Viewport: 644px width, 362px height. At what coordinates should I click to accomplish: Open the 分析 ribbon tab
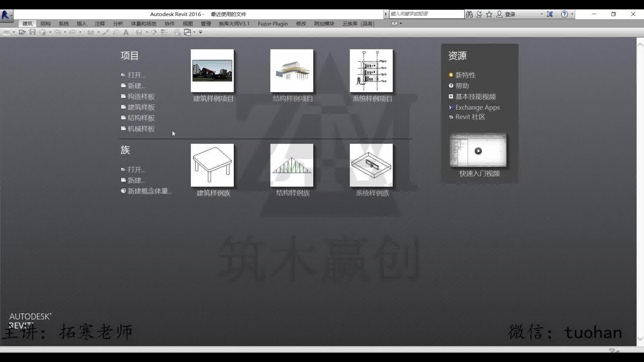[118, 23]
